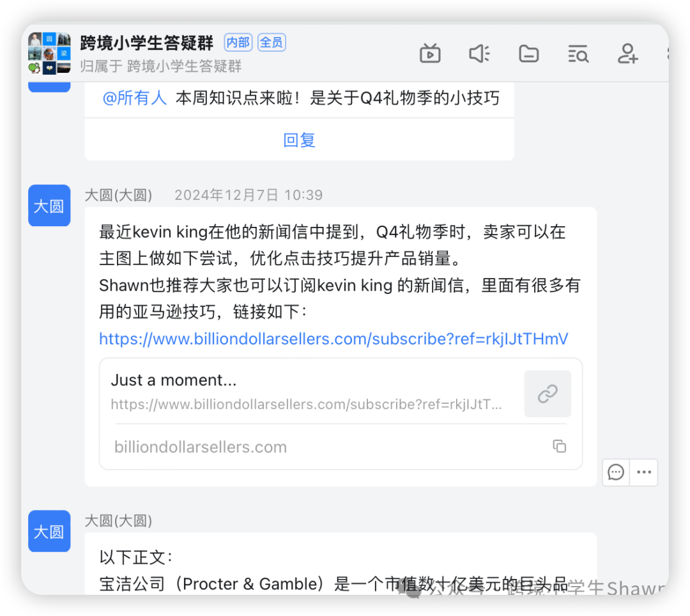690x616 pixels.
Task: Click the message timestamp 2024年12月7日 10:39
Action: pyautogui.click(x=249, y=195)
